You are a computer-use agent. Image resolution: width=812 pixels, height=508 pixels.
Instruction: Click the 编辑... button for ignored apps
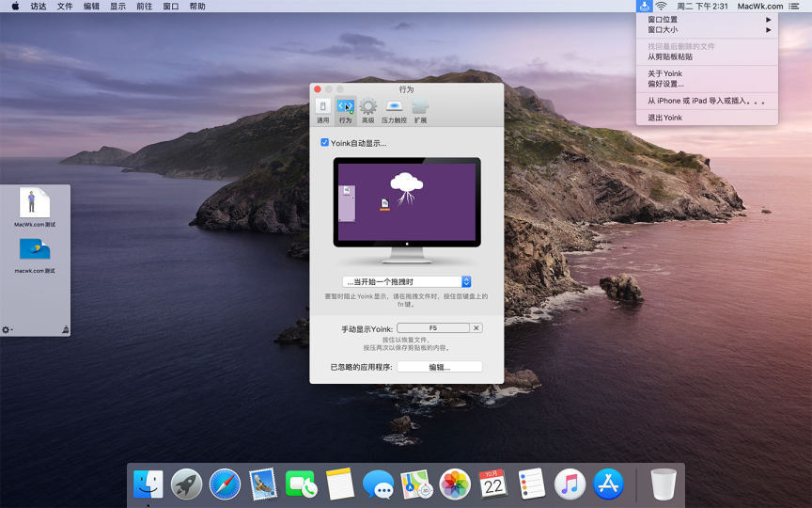tap(439, 367)
